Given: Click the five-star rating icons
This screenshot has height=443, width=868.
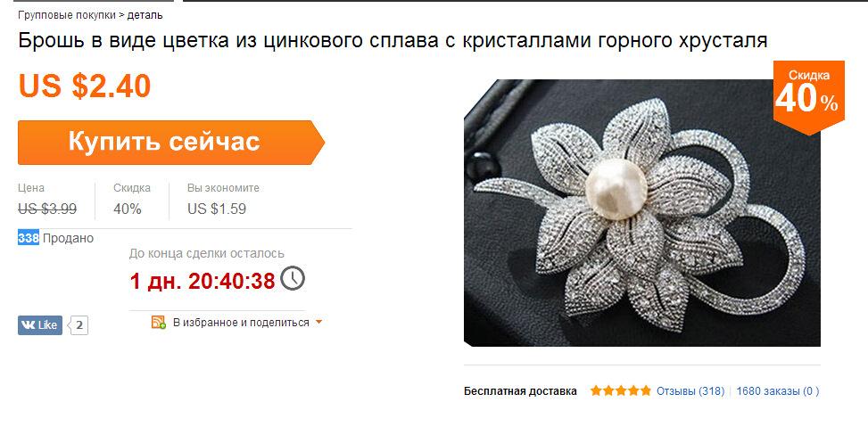Looking at the screenshot, I should 621,391.
